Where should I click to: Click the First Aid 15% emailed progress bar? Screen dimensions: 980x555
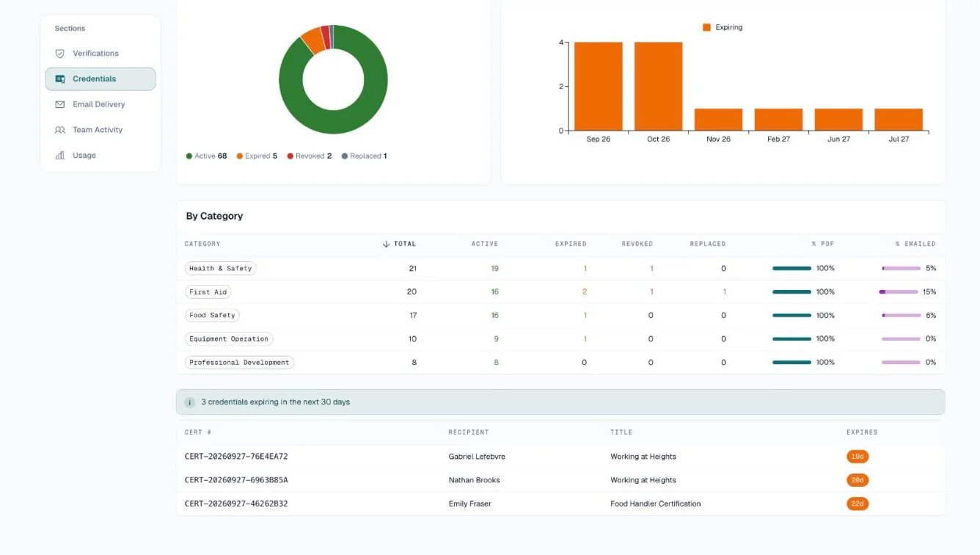pyautogui.click(x=900, y=292)
